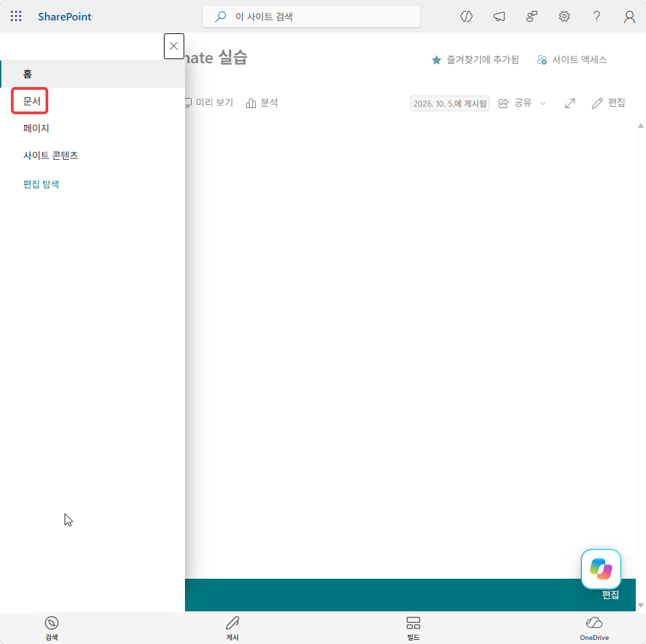This screenshot has height=644, width=646.
Task: Open 페이지 in the navigation menu
Action: (x=36, y=128)
